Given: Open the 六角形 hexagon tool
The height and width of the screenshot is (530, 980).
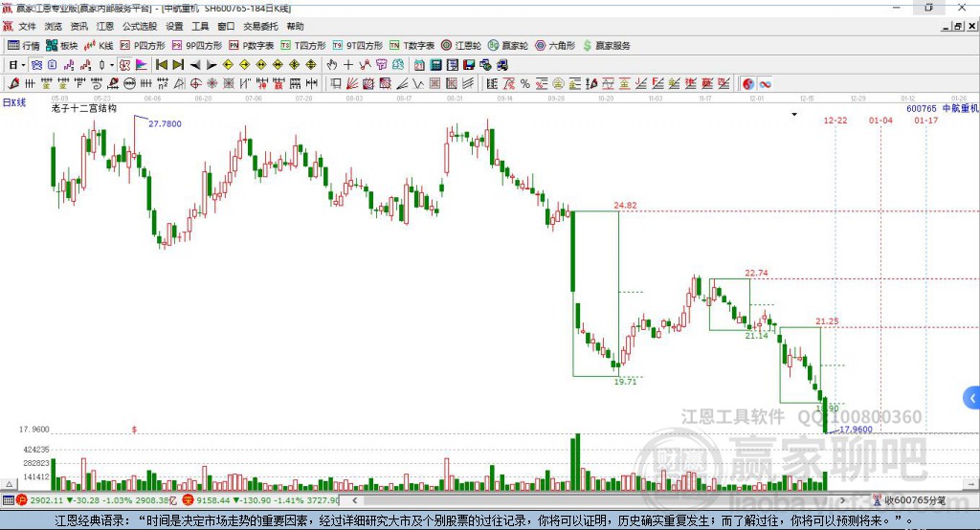Looking at the screenshot, I should pos(555,46).
